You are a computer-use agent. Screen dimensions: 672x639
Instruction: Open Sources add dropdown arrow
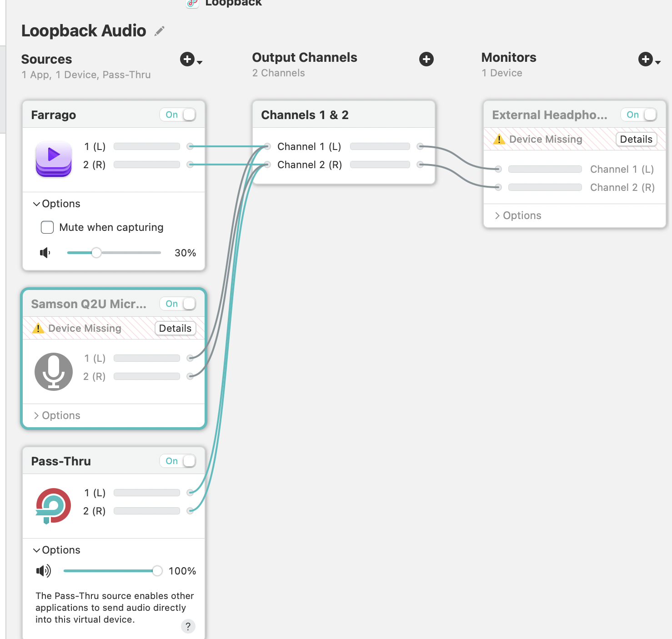[199, 62]
